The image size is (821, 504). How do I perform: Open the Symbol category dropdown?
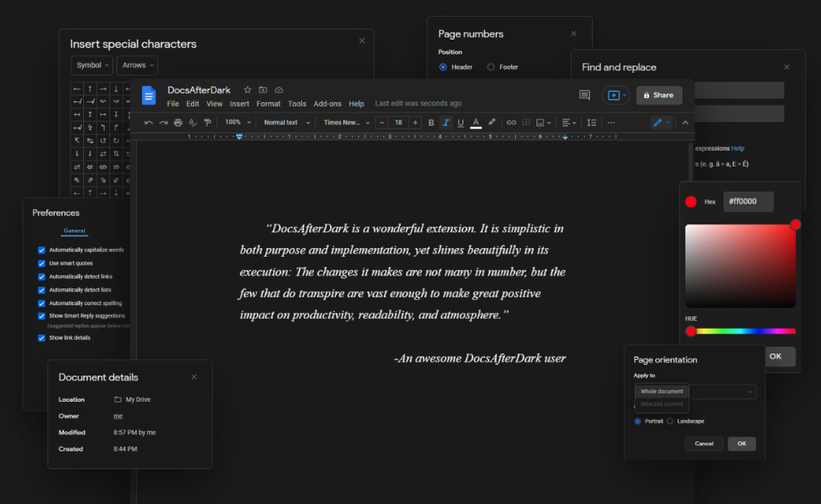[x=92, y=66]
